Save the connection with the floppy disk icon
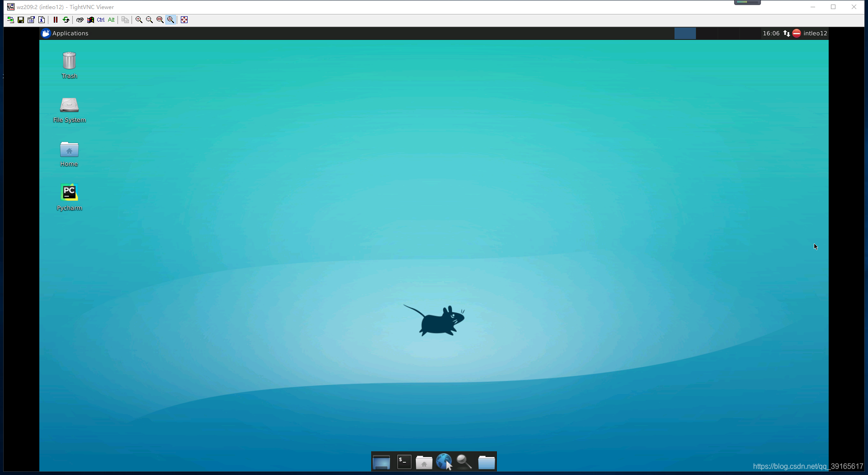Screen dimensions: 868x475 21,20
